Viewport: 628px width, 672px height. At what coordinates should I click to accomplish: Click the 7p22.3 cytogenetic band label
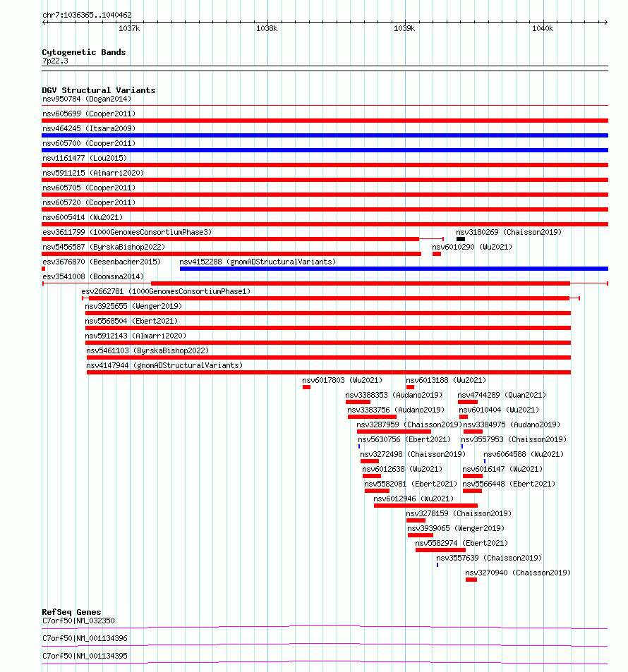pos(55,61)
